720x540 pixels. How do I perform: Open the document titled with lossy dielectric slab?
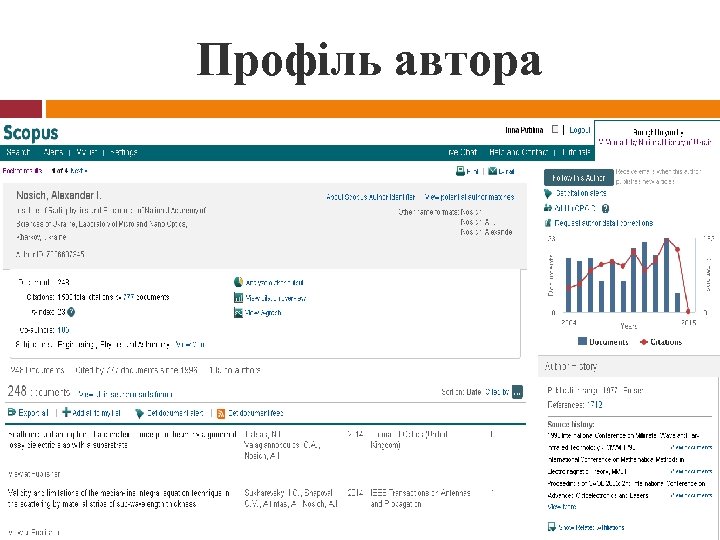coord(122,439)
